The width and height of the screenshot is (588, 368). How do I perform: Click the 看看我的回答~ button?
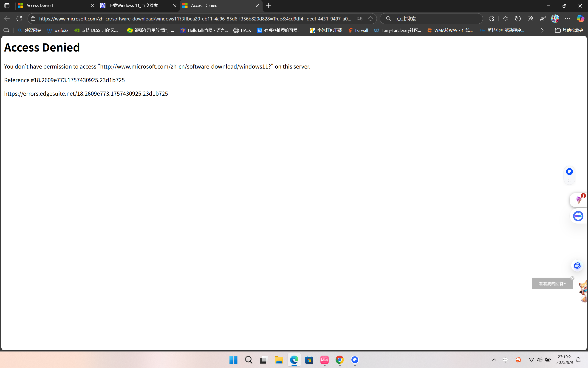(552, 284)
